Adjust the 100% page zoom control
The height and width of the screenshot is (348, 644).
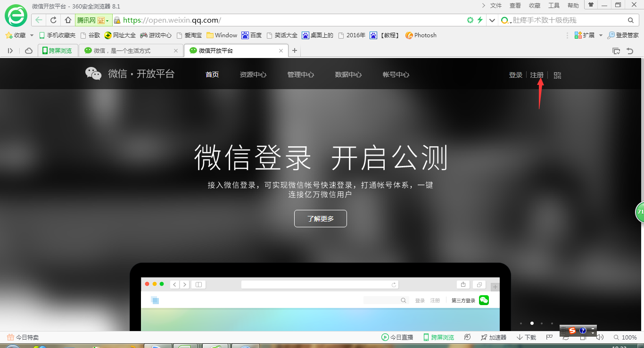click(626, 337)
